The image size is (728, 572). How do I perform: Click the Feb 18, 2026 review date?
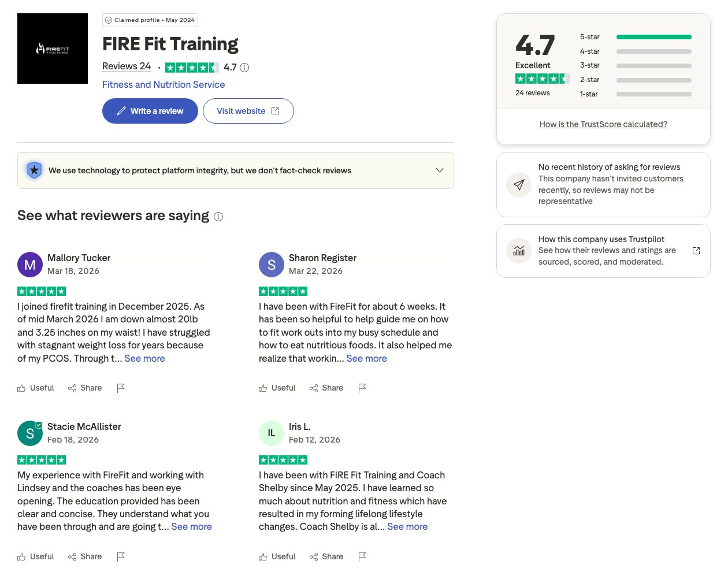click(73, 440)
